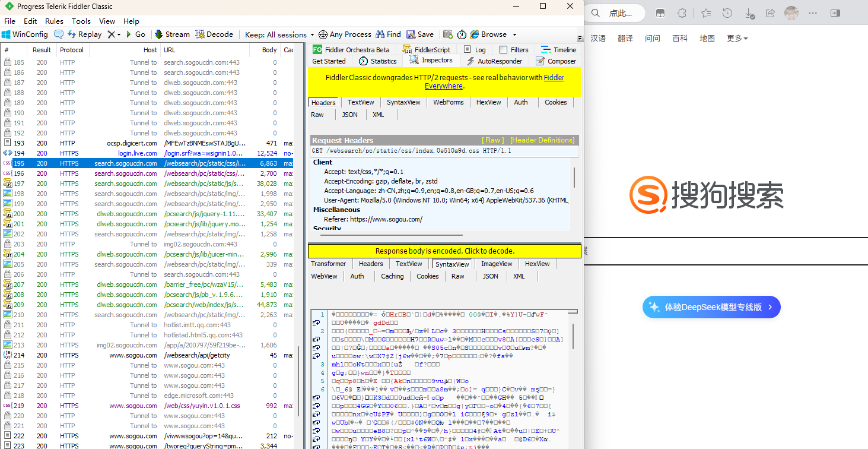This screenshot has width=868, height=449.
Task: Expand the Remove sessions dropdown arrow
Action: (119, 35)
